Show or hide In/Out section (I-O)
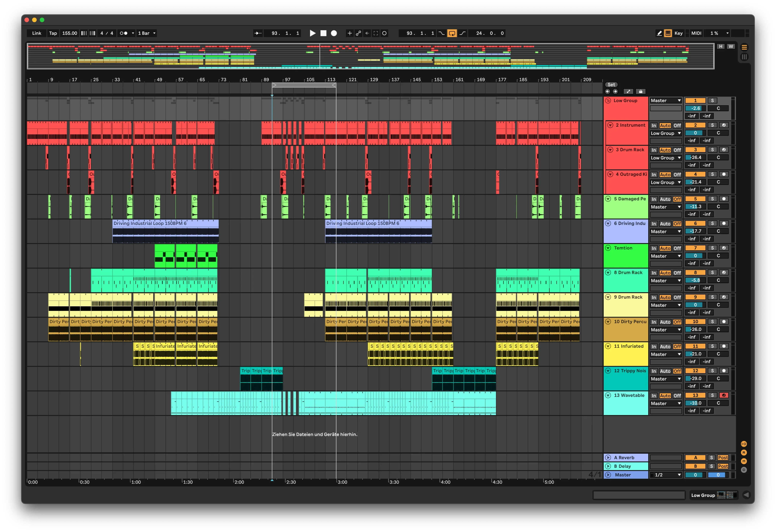The height and width of the screenshot is (532, 776). tap(744, 444)
